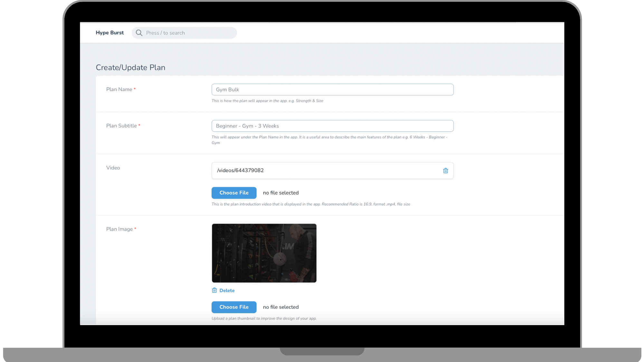Click the video recommended ratio help text
The width and height of the screenshot is (644, 362).
click(x=311, y=204)
